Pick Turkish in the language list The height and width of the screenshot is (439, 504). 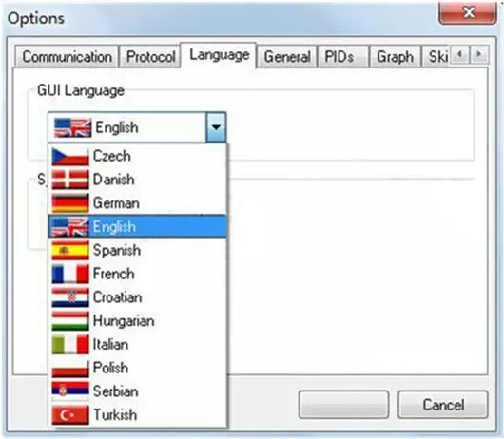[138, 415]
